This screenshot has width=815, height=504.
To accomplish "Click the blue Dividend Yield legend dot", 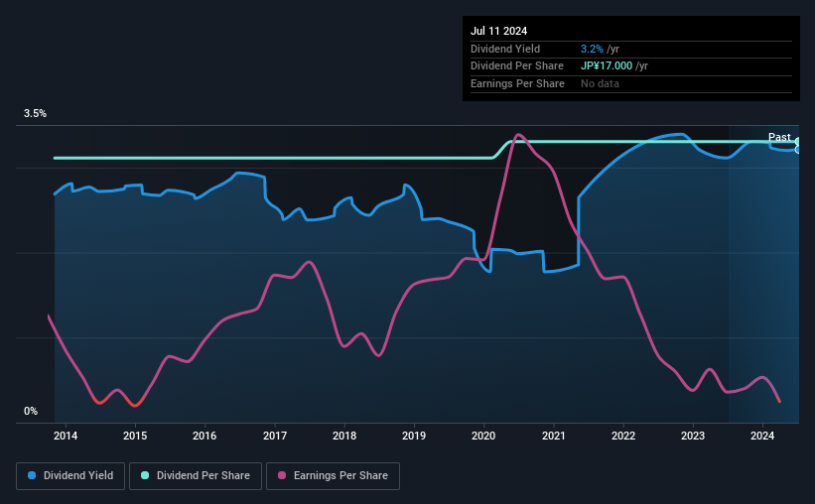I will coord(32,475).
